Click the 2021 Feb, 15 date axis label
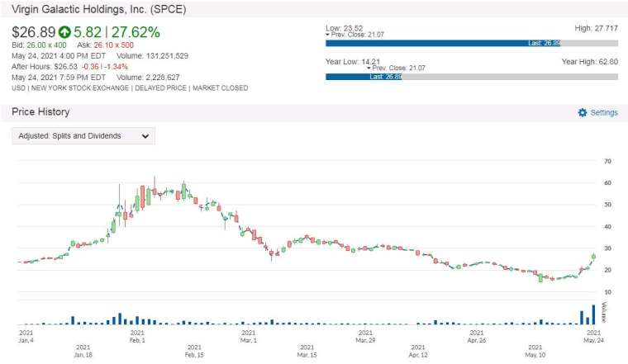 click(194, 351)
